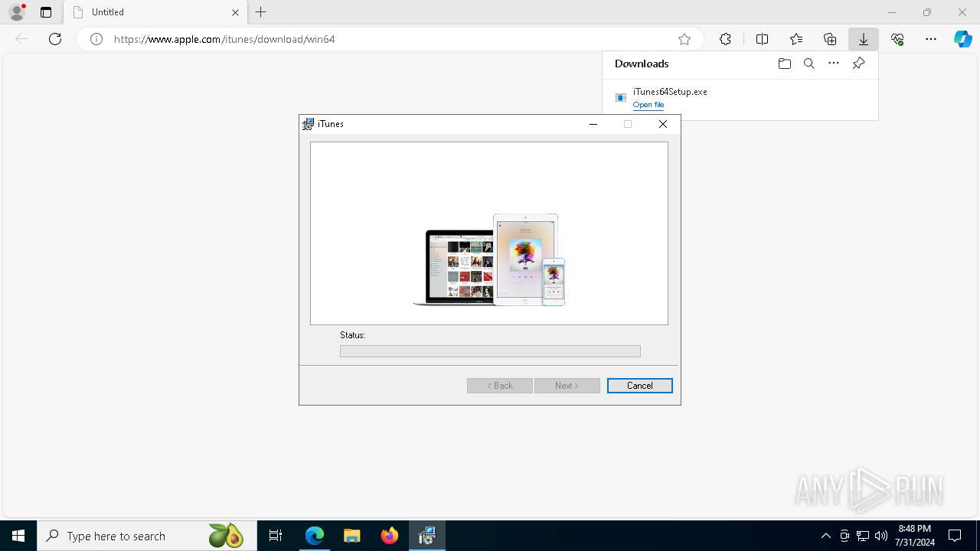Select the Untitled browser tab
This screenshot has height=551, width=980.
point(155,12)
